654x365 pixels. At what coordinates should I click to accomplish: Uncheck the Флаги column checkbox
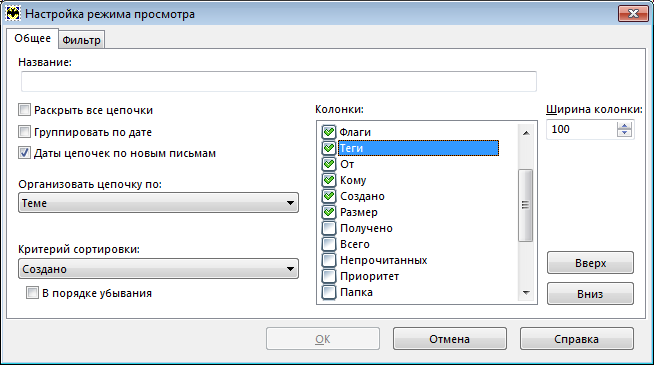(x=329, y=132)
